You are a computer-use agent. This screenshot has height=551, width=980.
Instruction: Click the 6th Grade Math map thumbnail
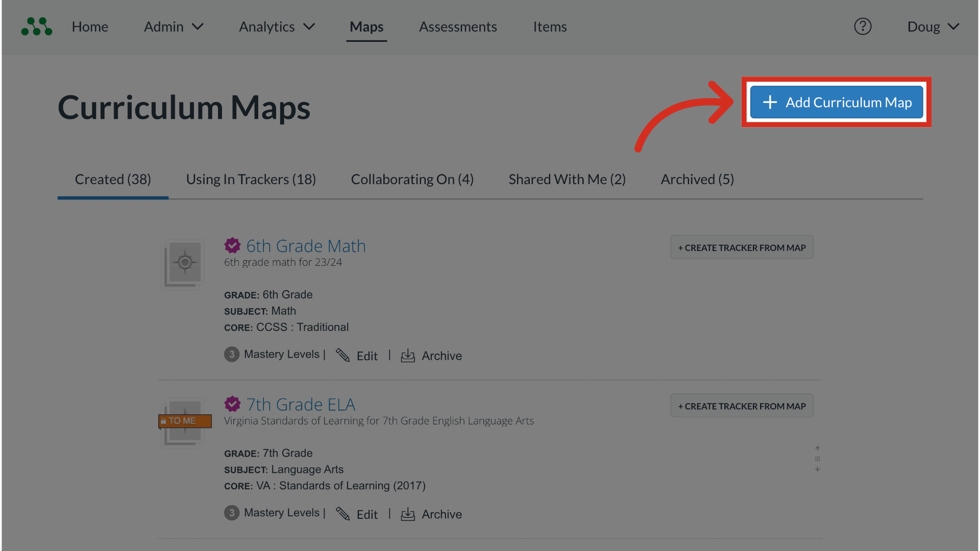[184, 264]
